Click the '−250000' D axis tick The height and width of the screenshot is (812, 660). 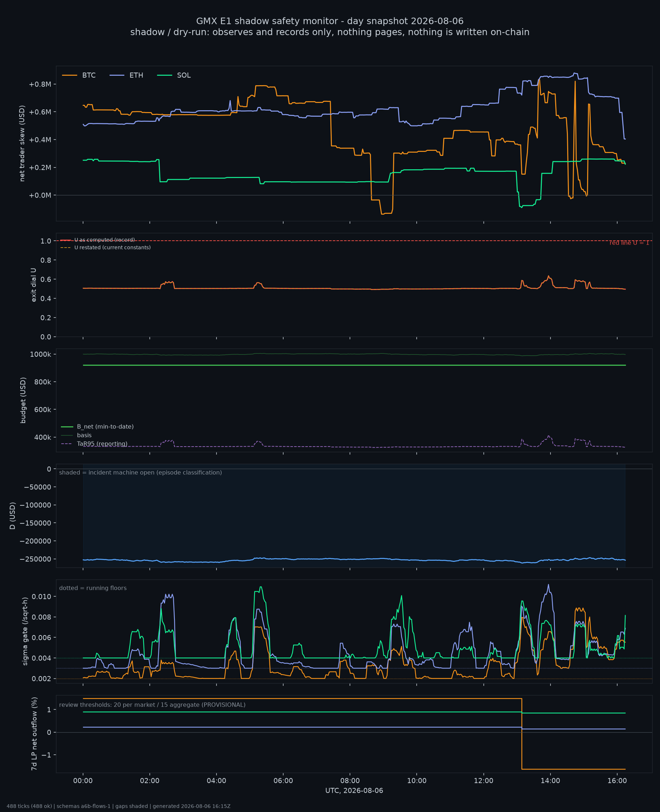point(36,559)
